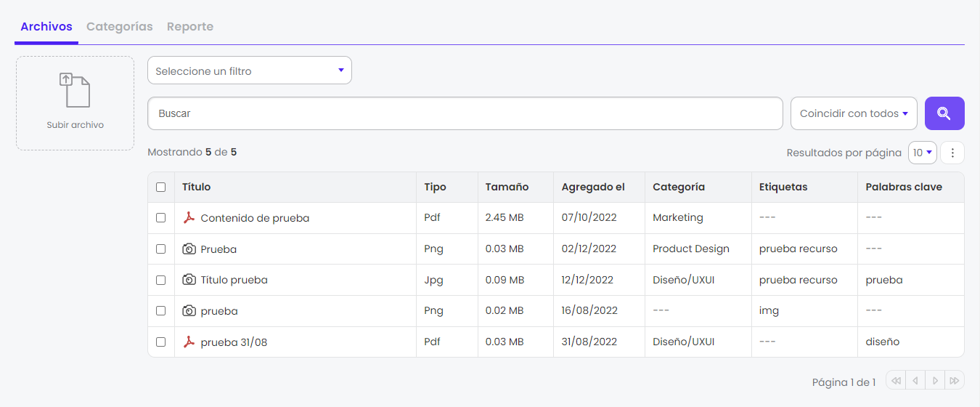Switch to the Archivos tab

point(46,27)
